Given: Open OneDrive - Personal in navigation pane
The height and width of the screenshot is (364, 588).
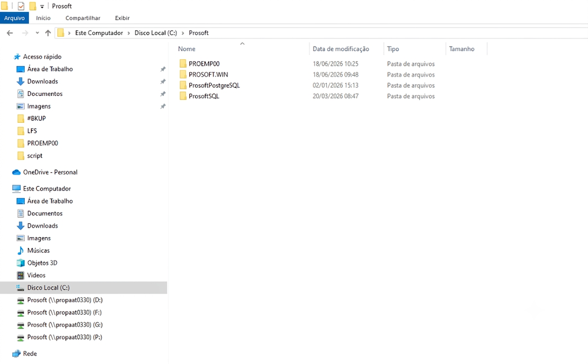Looking at the screenshot, I should pos(51,172).
